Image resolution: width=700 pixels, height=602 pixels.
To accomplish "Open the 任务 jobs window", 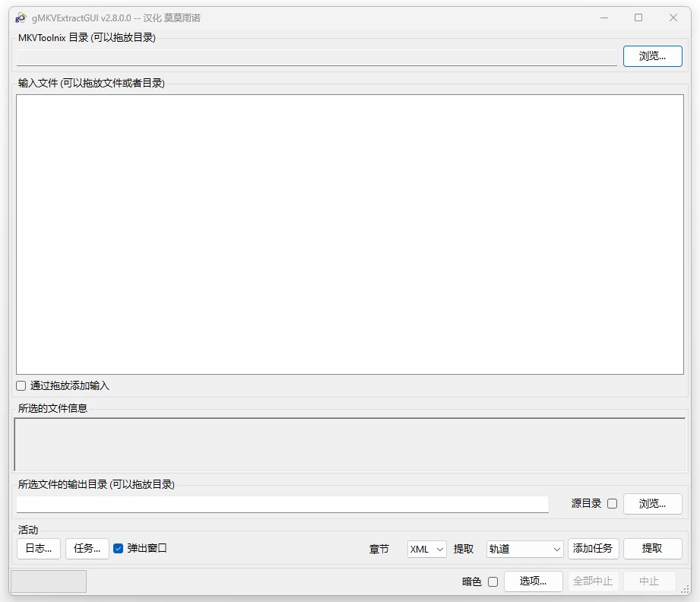I will (87, 549).
